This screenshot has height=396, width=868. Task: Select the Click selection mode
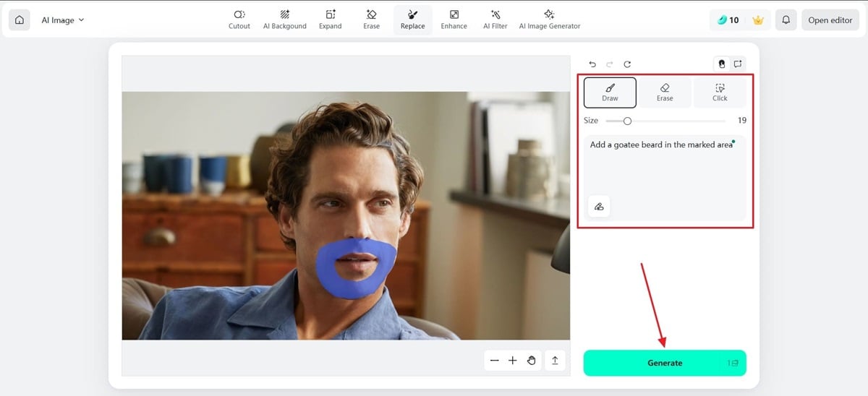point(720,92)
